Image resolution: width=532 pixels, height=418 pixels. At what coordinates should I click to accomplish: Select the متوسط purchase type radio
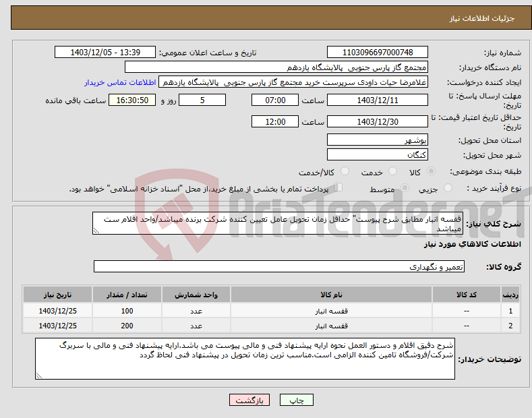(405, 188)
